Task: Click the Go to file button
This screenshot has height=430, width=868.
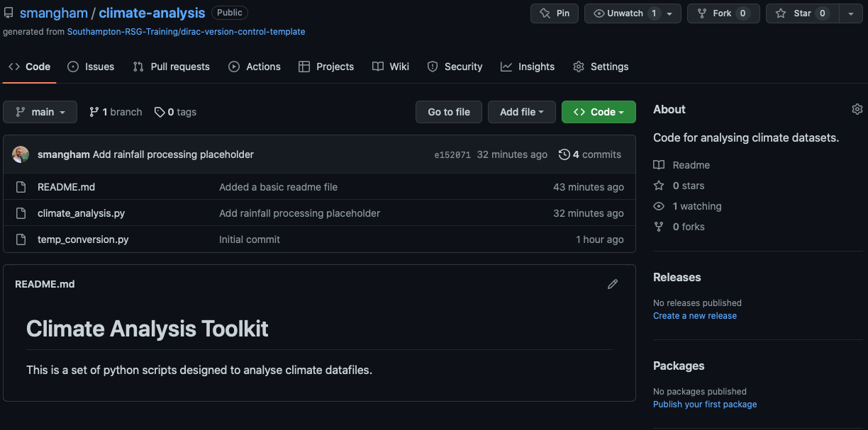Action: click(x=448, y=111)
